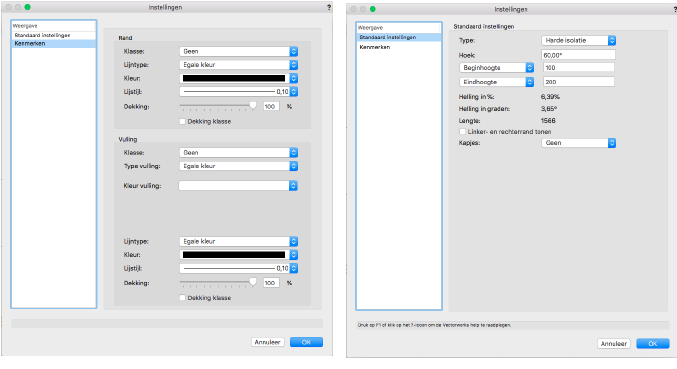
Task: Click OK in left dialog
Action: click(x=306, y=342)
